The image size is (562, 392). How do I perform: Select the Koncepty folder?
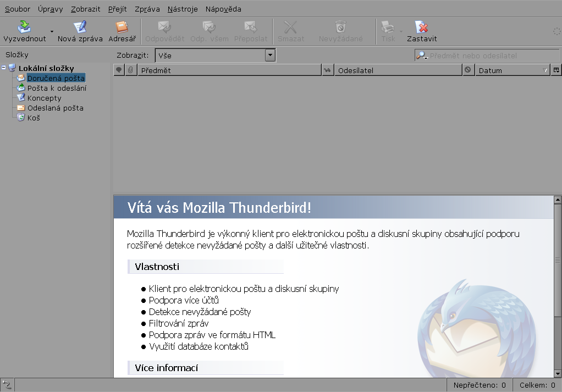[44, 98]
